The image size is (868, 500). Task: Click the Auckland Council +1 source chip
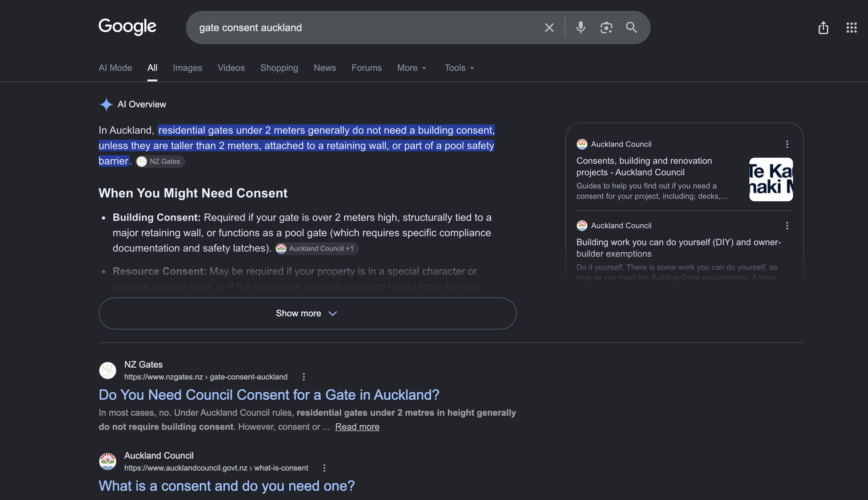tap(317, 249)
